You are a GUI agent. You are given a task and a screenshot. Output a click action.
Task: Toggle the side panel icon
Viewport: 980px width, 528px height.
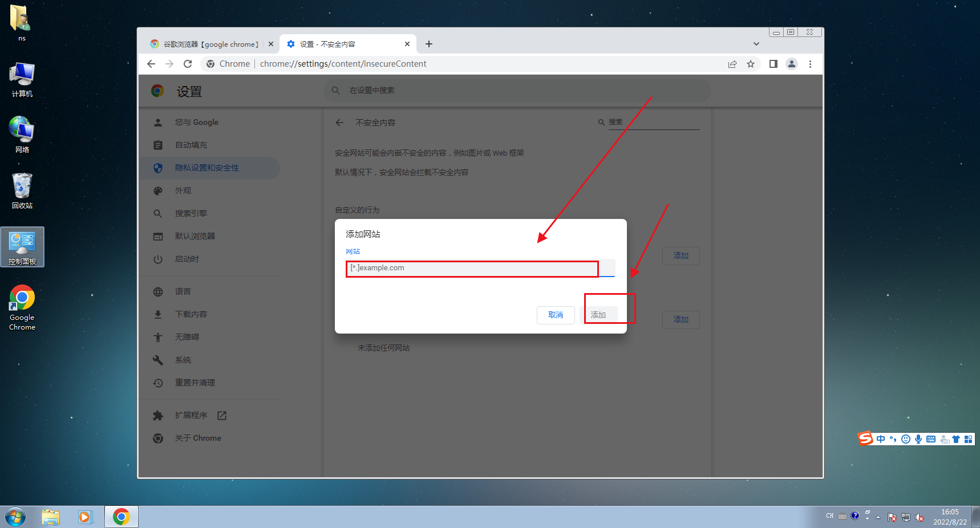[x=774, y=64]
